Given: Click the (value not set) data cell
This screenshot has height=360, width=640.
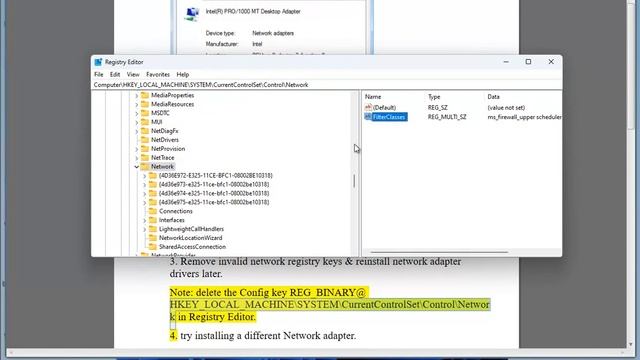Looking at the screenshot, I should (x=506, y=108).
